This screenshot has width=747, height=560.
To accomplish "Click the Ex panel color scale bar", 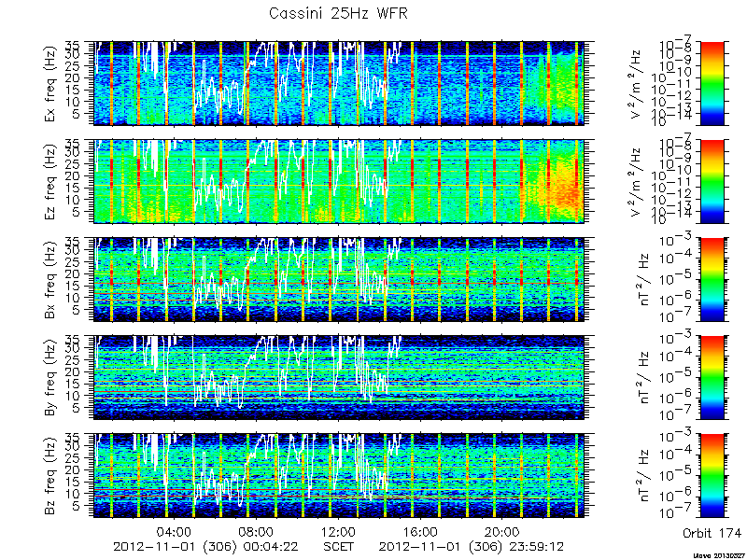I will tap(712, 83).
